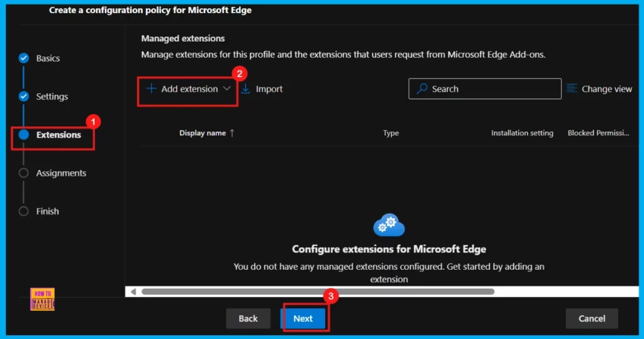Click the plus icon beside Add extension
The width and height of the screenshot is (644, 339).
[151, 88]
